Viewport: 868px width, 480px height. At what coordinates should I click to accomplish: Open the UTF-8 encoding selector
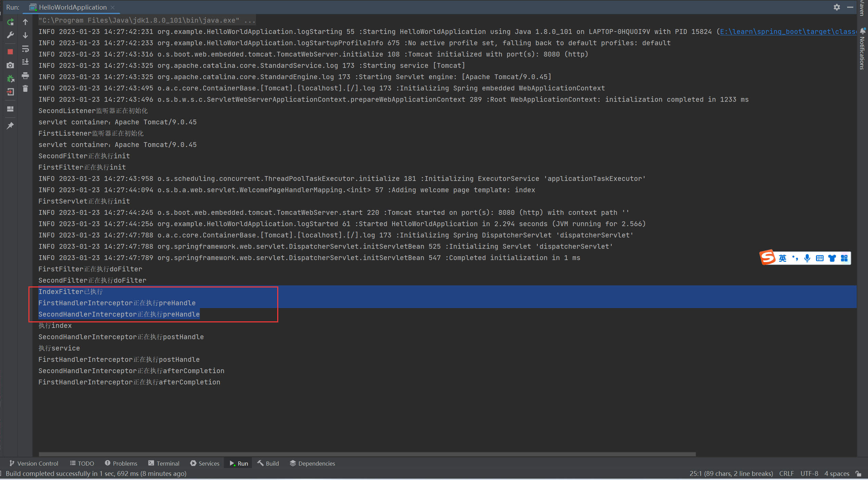click(809, 473)
